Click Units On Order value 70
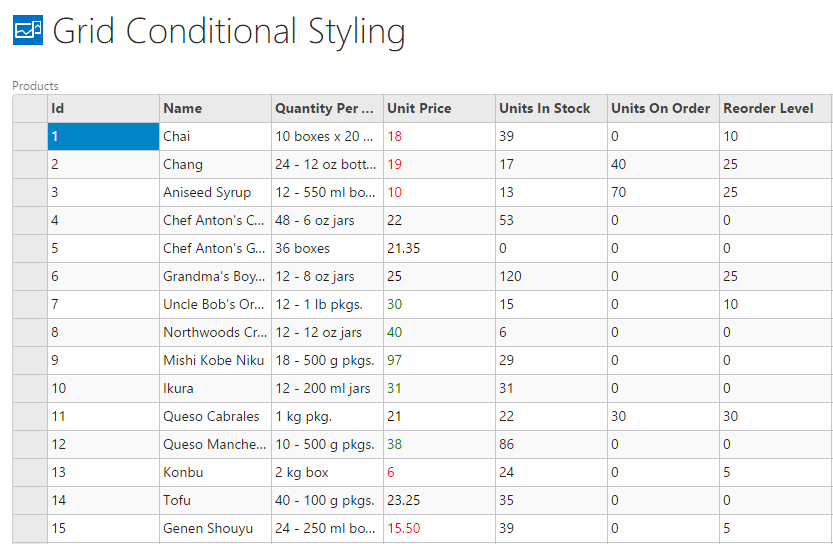 [663, 192]
